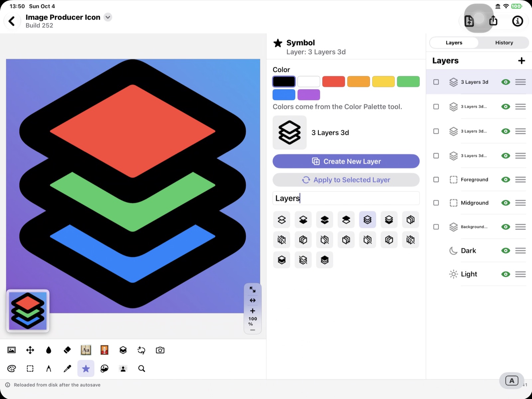532x399 pixels.
Task: Tap the icon preview thumbnail on canvas
Action: 28,311
